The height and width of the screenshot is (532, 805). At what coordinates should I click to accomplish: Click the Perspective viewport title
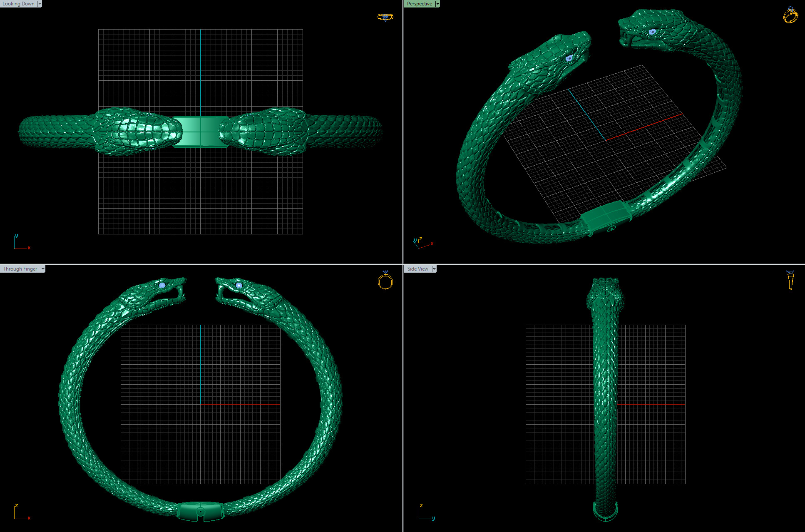[420, 4]
